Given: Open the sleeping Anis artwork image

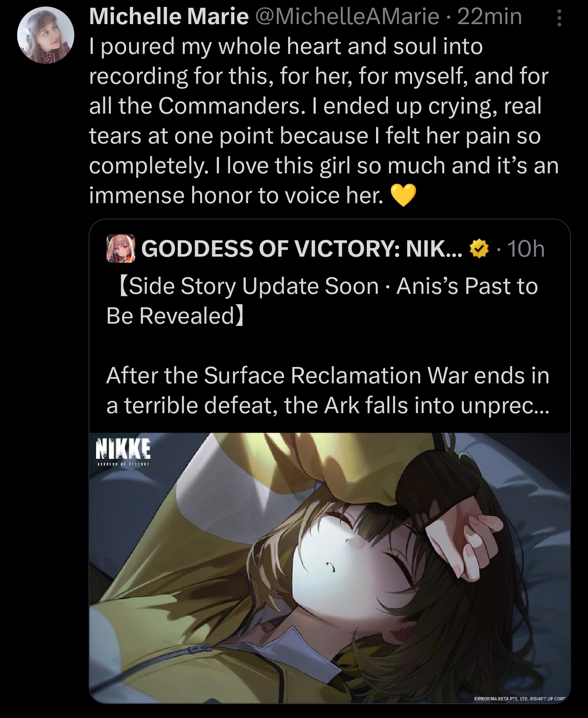Looking at the screenshot, I should point(330,568).
